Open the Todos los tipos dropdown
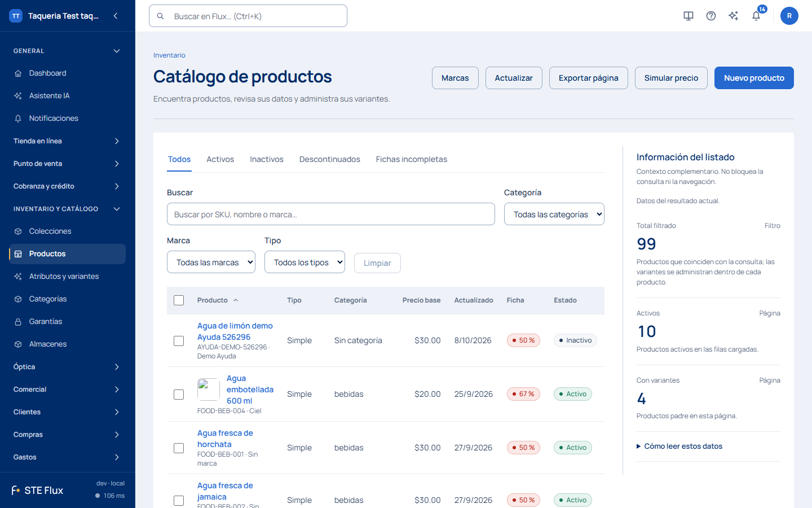The image size is (812, 508). [304, 262]
